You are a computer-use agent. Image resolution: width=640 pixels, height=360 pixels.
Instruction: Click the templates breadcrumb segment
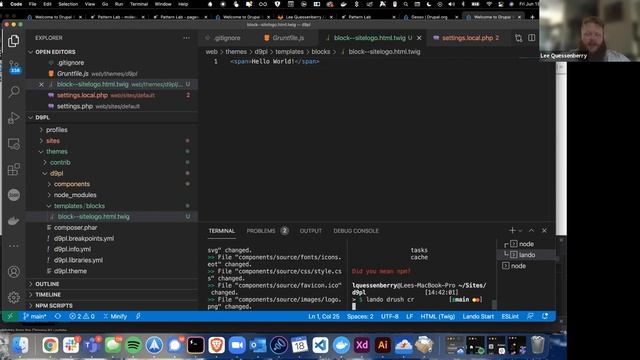tap(289, 52)
